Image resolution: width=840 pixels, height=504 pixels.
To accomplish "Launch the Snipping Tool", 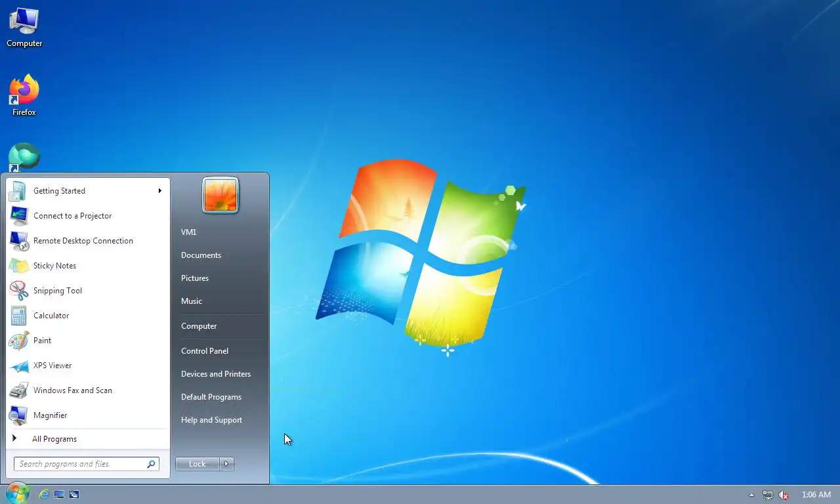I will 88,291.
